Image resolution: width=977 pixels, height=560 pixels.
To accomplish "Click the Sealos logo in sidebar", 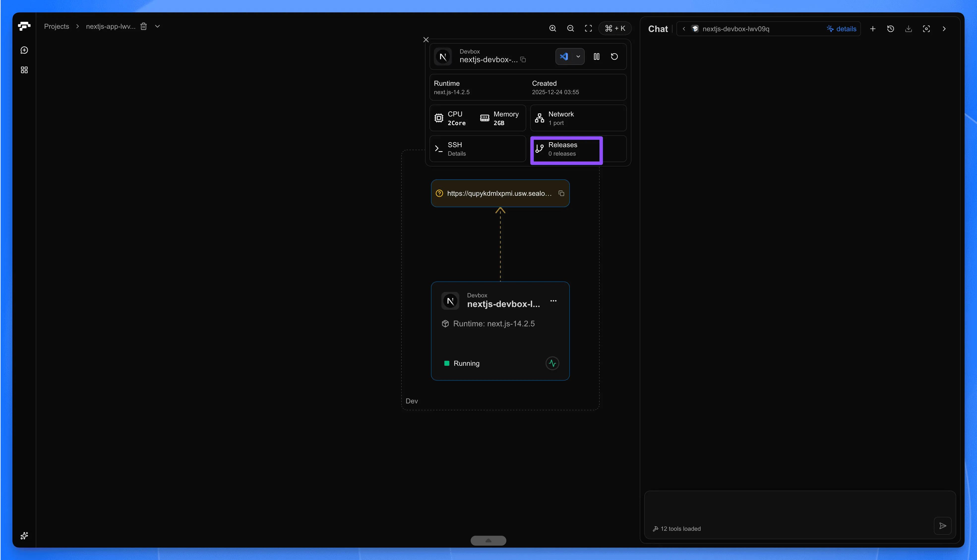I will tap(24, 26).
